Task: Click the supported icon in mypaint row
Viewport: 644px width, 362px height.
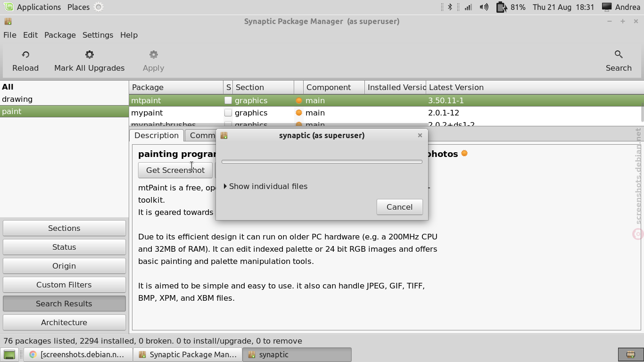Action: 298,113
